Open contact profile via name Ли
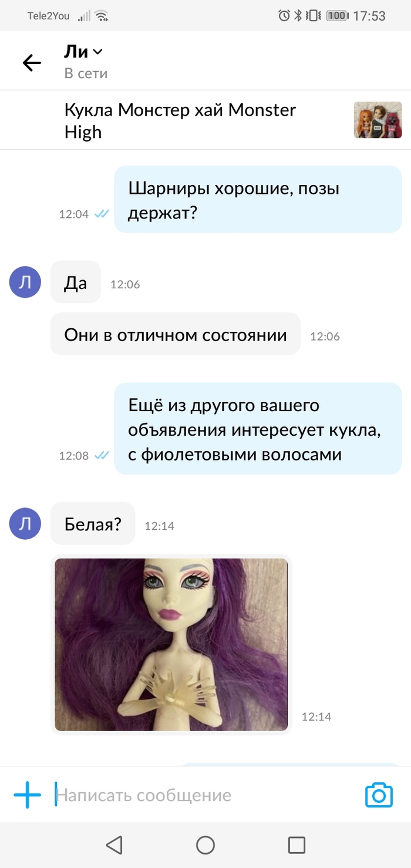The image size is (411, 868). click(76, 52)
